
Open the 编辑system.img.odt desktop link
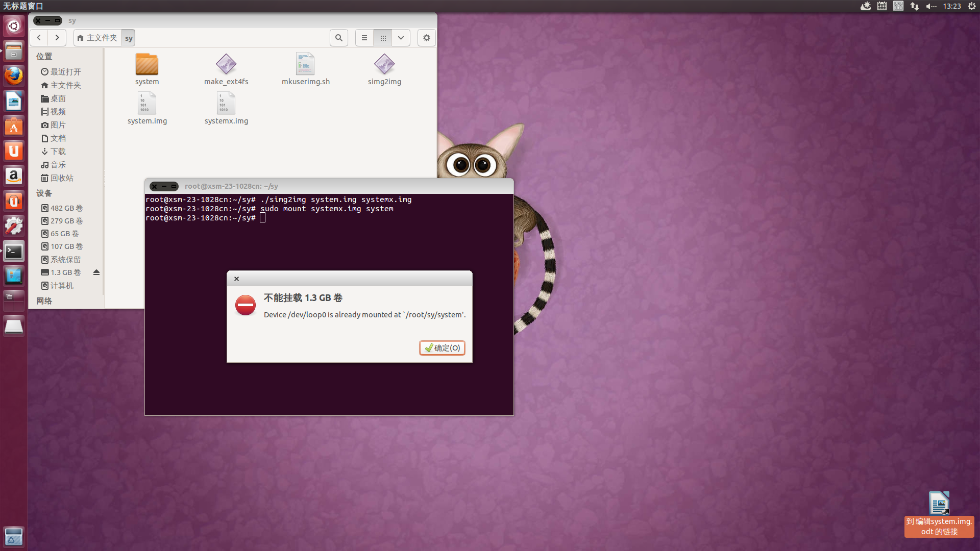click(x=939, y=514)
